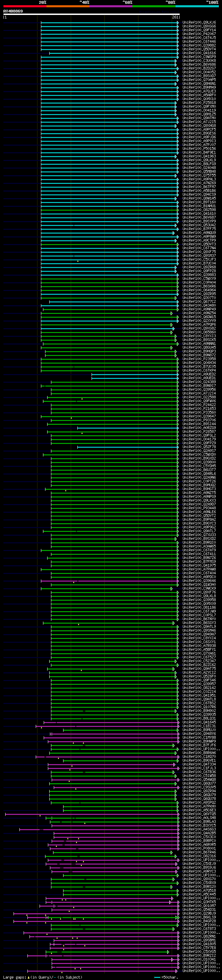The height and width of the screenshot is (980, 222).
Task: Select the UniRef100_O04179 label
Action: 199,439
